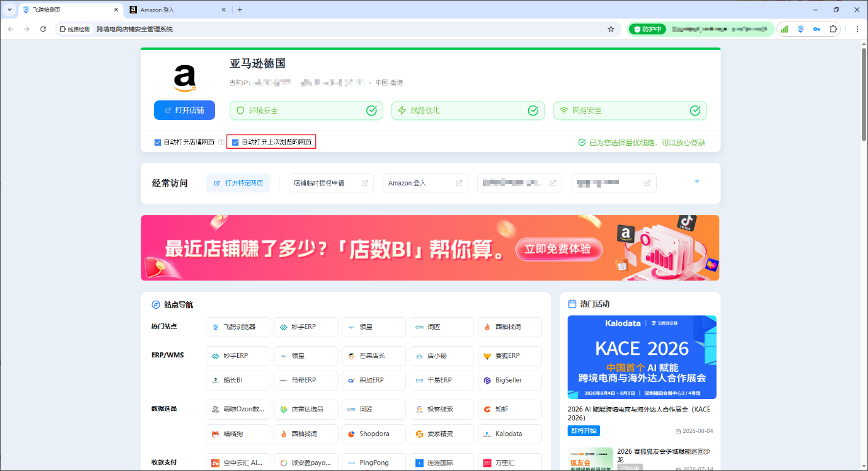868x471 pixels.
Task: Expand the 经常访问 list with the arrow
Action: (697, 181)
